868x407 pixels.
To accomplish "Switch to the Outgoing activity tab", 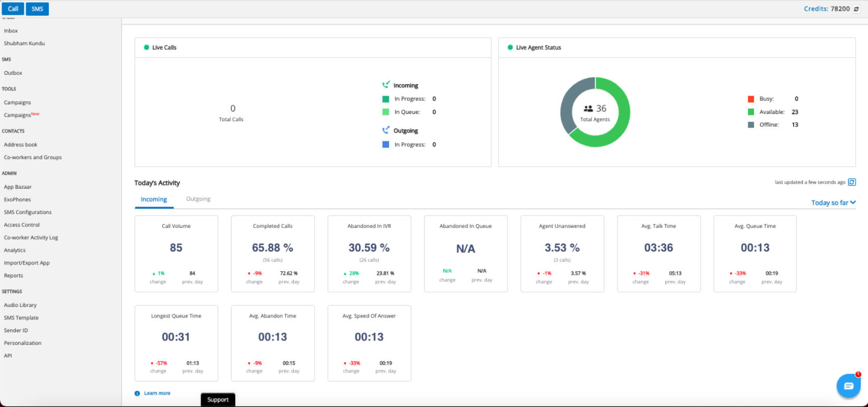I will pyautogui.click(x=198, y=199).
